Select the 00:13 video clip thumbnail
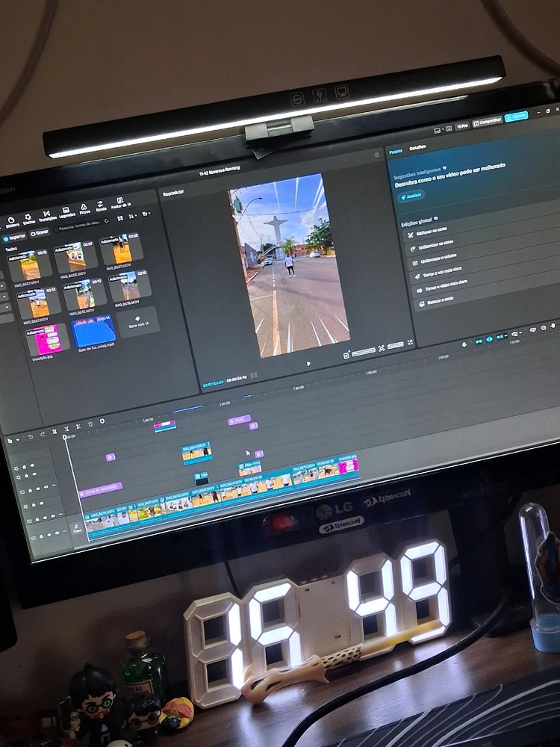560x747 pixels. point(38,302)
